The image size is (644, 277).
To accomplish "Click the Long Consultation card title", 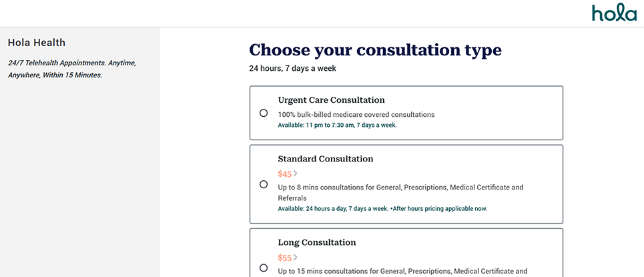I will (316, 242).
